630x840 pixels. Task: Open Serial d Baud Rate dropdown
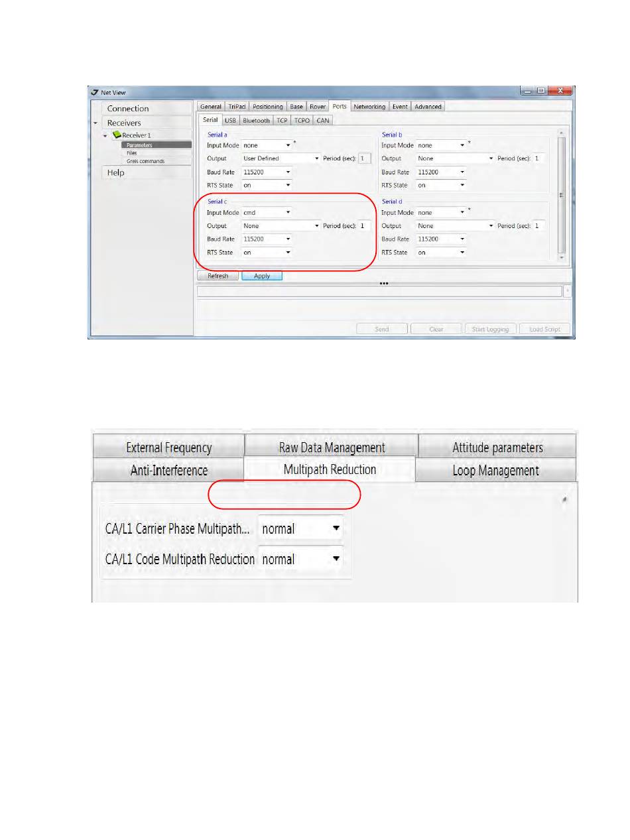tap(441, 239)
